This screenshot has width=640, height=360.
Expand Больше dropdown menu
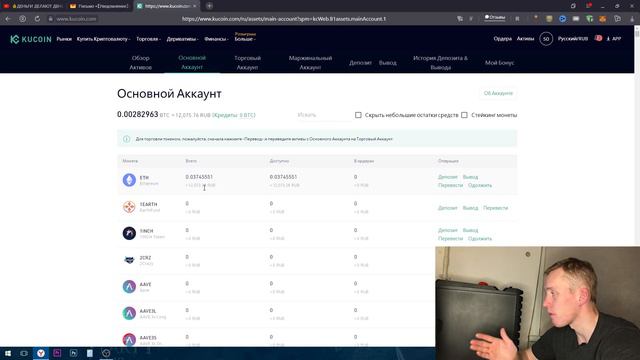pyautogui.click(x=245, y=39)
